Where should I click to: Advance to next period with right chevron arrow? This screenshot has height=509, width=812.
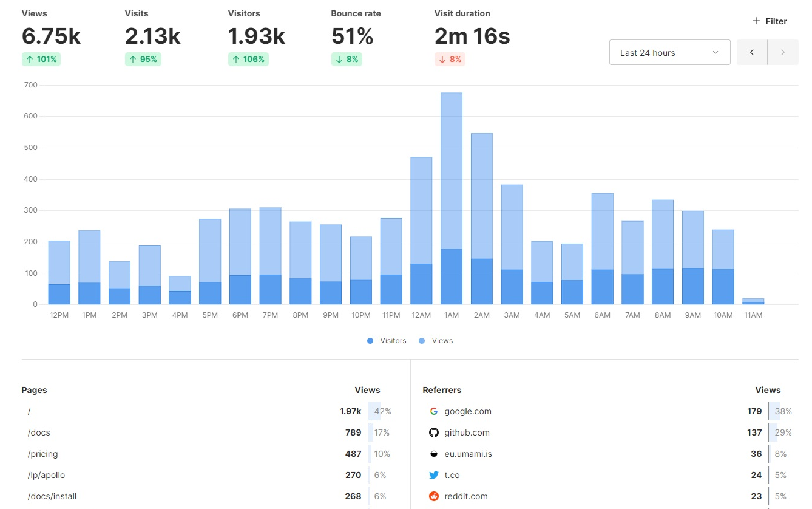click(783, 52)
